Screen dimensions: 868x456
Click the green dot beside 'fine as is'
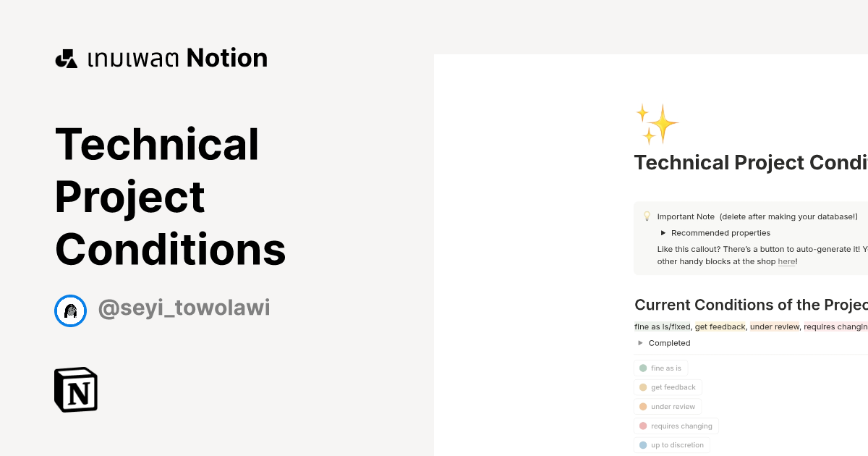pos(644,368)
